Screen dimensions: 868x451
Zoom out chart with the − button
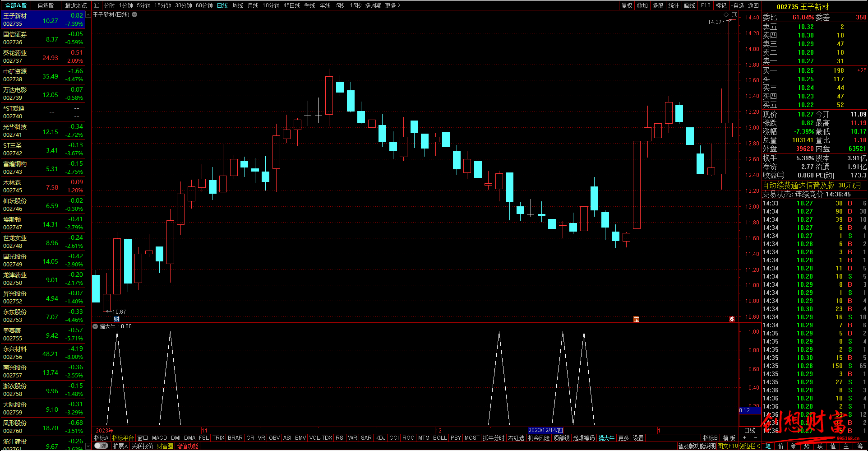coord(755,438)
